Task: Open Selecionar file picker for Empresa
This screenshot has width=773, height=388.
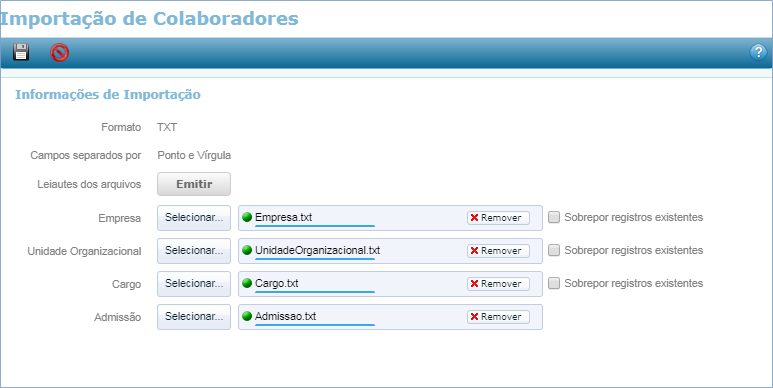Action: point(194,217)
